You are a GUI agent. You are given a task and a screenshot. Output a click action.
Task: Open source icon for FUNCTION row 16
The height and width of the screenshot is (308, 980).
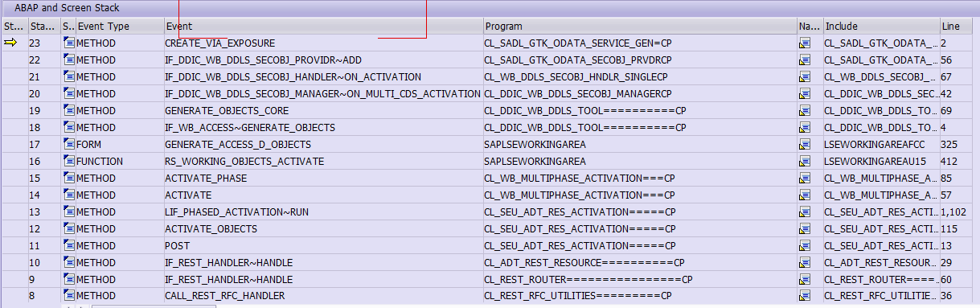pyautogui.click(x=68, y=162)
